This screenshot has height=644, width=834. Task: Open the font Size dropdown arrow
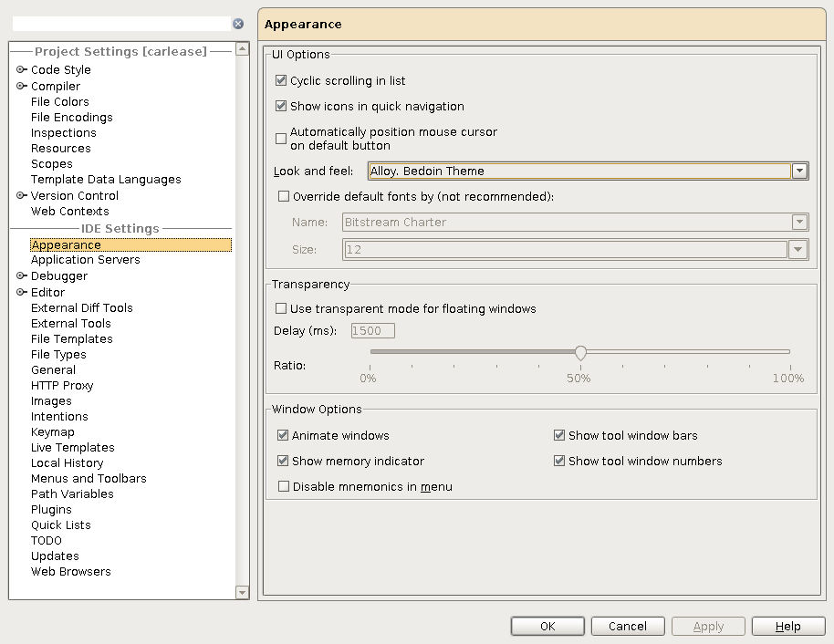(798, 249)
